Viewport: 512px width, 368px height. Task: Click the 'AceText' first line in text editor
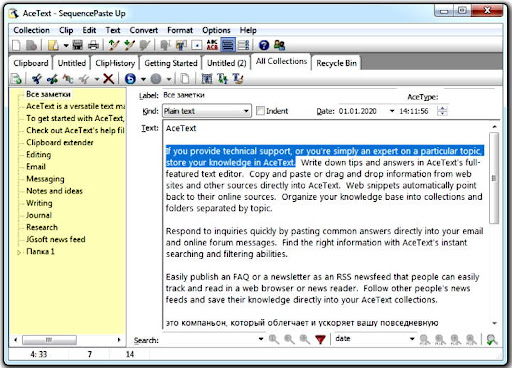pos(181,128)
